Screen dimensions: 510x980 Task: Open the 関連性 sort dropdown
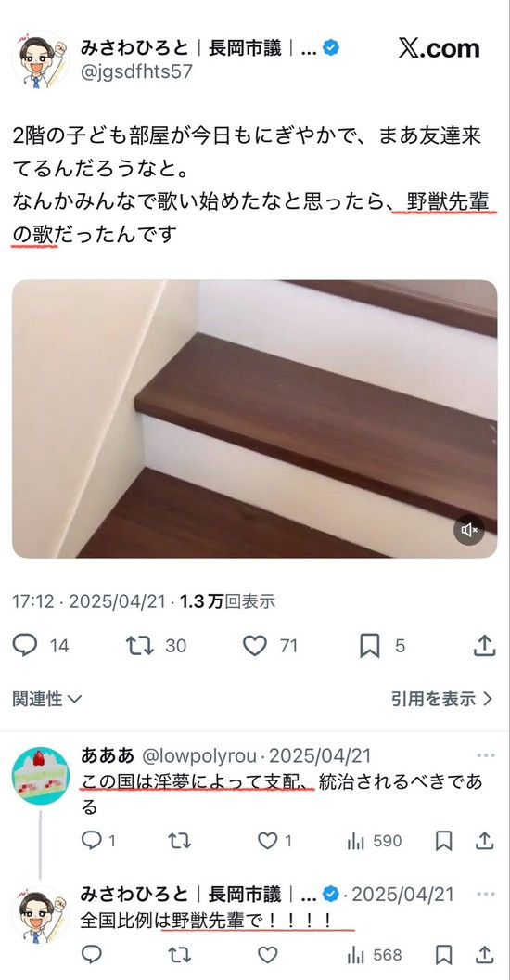click(46, 699)
